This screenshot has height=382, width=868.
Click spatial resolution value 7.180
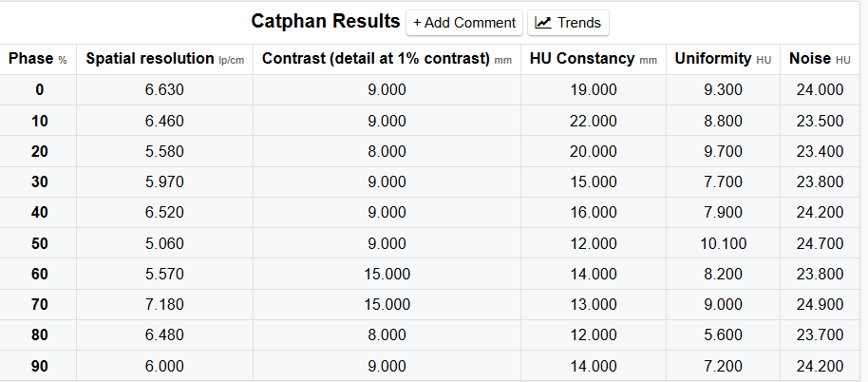pos(164,305)
